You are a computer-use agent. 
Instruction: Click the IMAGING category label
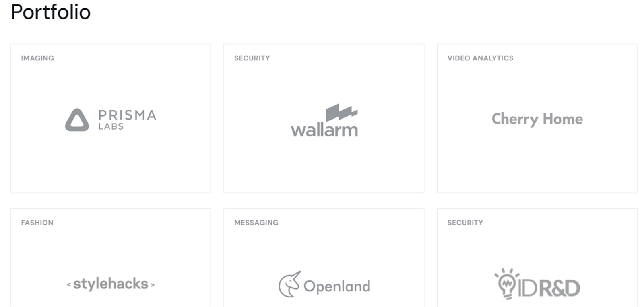[x=37, y=58]
